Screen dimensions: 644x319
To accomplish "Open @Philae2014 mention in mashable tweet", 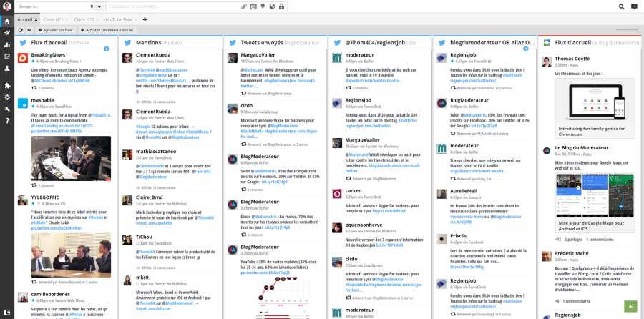I will pyautogui.click(x=99, y=115).
